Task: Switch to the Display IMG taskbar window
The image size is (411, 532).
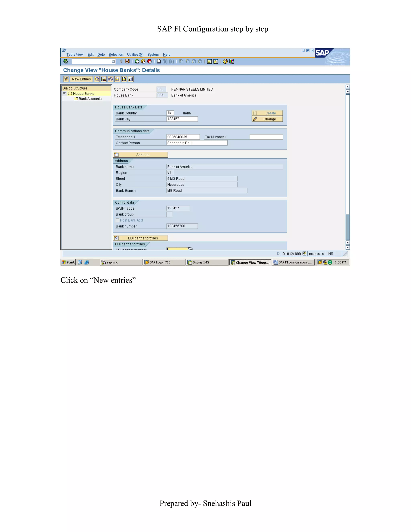Action: (207, 262)
